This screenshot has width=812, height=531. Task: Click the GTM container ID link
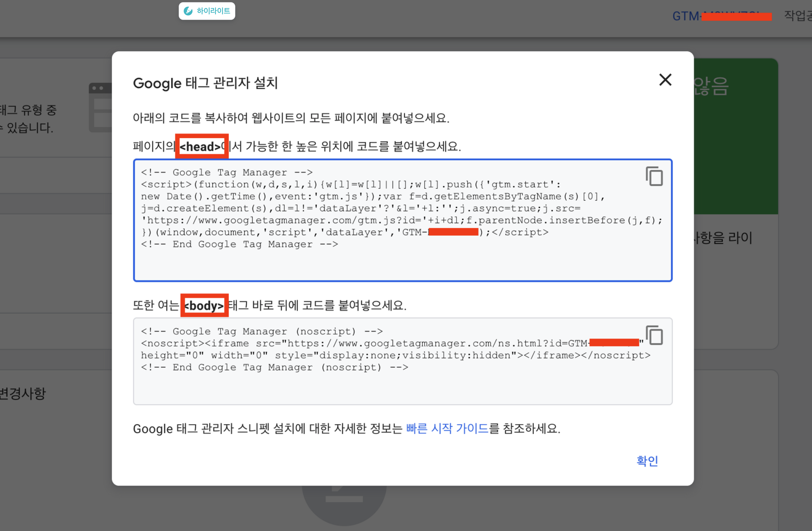tap(686, 16)
